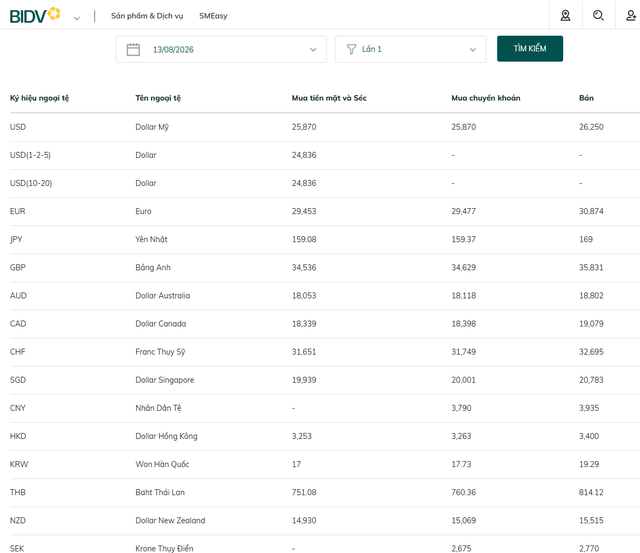Click the Ký hiệu ngoại tệ header
Viewport: 640px width, 553px height.
pyautogui.click(x=40, y=98)
